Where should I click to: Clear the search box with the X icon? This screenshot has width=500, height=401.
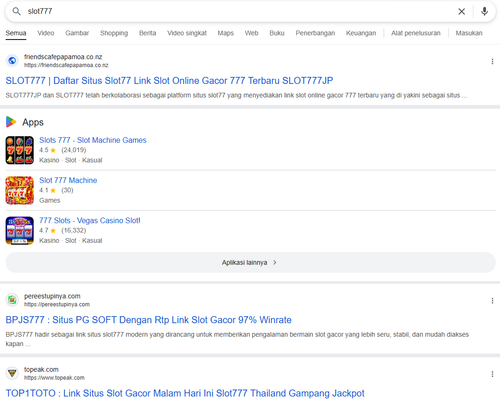click(x=461, y=12)
